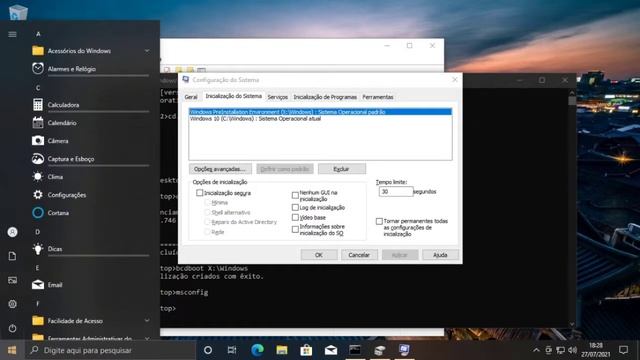Open the notification center icon
The image size is (640, 360).
point(623,350)
